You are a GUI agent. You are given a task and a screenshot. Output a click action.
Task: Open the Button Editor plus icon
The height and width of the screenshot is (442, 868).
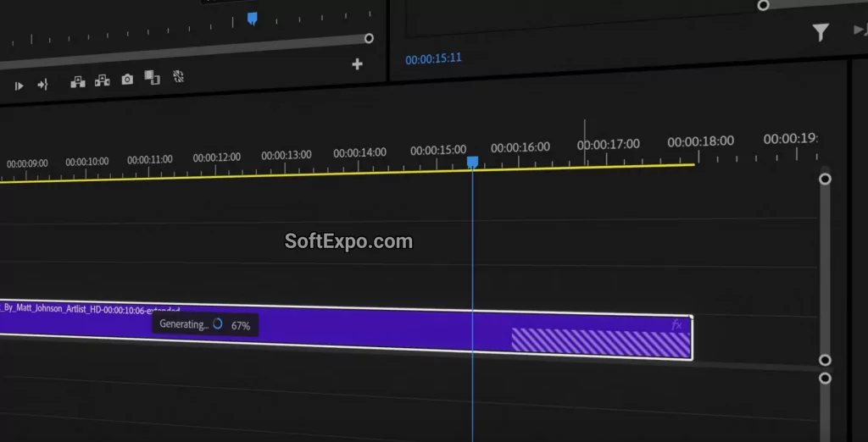point(357,64)
